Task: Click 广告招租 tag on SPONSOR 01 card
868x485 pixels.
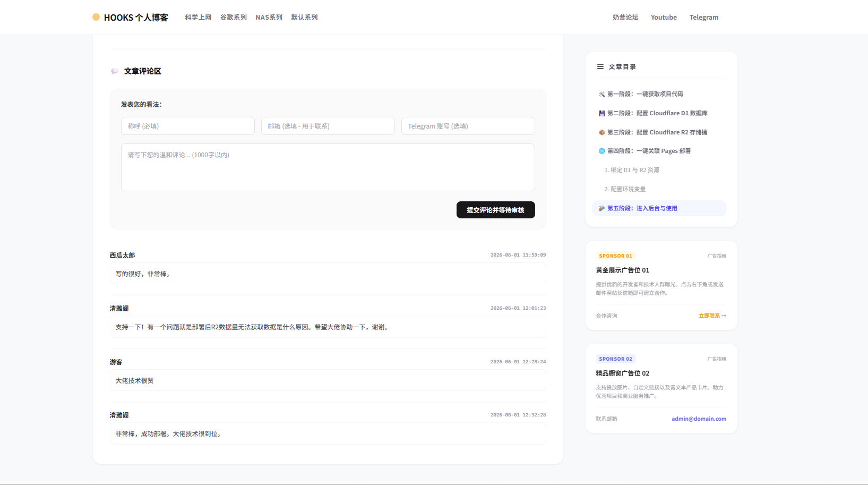Action: (717, 256)
